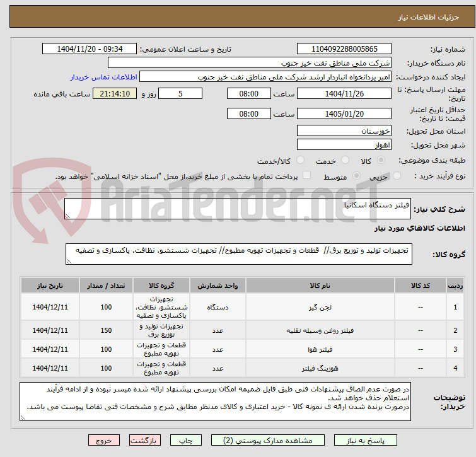Click the need date in the لجن گیر row
Screen dimensions: 476x457
tap(50, 307)
